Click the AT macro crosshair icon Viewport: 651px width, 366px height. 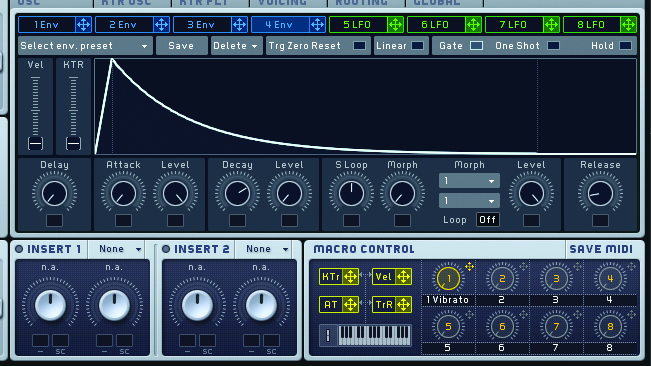pyautogui.click(x=351, y=305)
